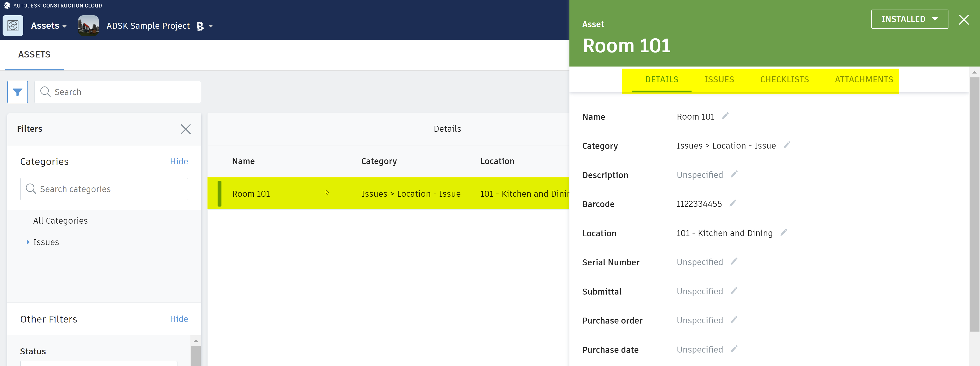
Task: Edit the Description pencil icon
Action: click(734, 174)
